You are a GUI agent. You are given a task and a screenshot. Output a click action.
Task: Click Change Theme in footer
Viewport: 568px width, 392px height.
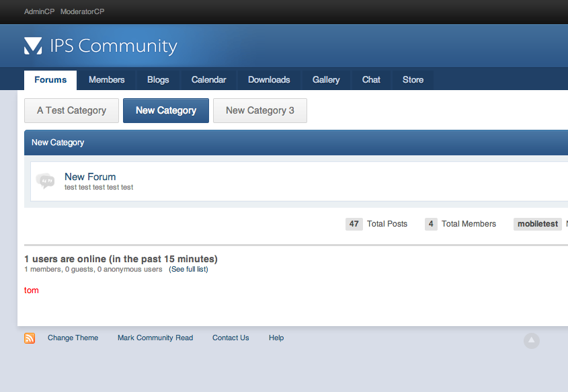pyautogui.click(x=73, y=338)
